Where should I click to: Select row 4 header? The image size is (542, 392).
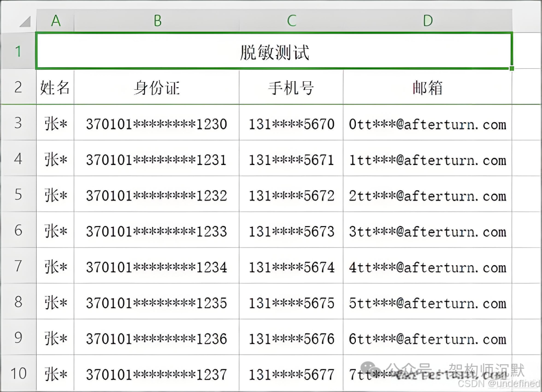point(18,158)
